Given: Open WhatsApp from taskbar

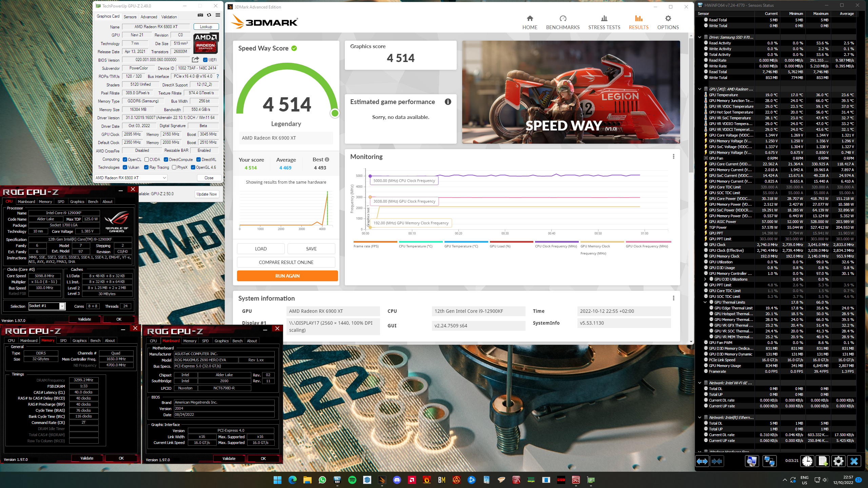Looking at the screenshot, I should (x=322, y=480).
